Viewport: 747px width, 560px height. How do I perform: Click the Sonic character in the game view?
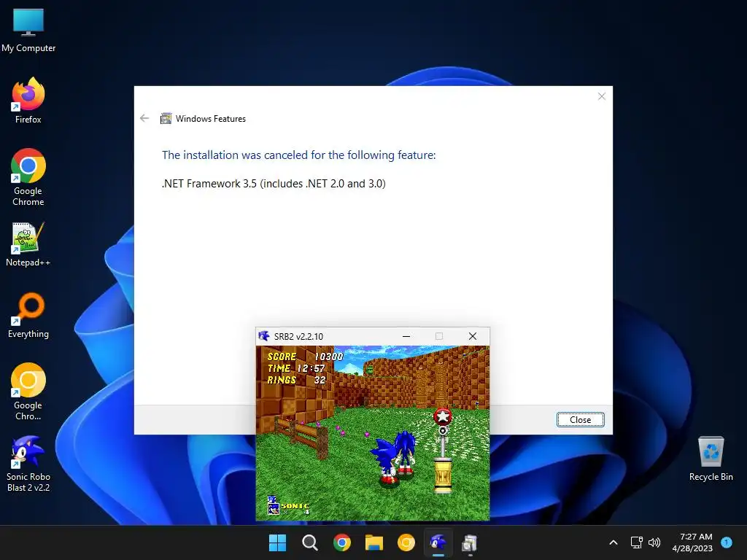coord(395,458)
